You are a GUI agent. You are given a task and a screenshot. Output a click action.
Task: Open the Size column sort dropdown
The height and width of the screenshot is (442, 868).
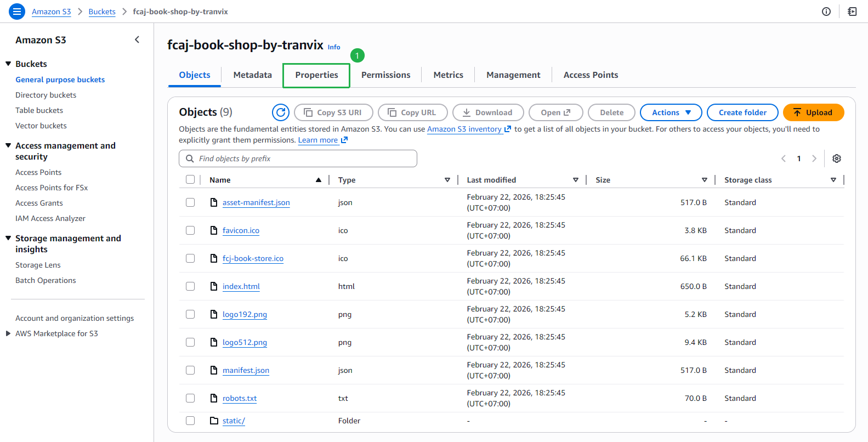(705, 180)
